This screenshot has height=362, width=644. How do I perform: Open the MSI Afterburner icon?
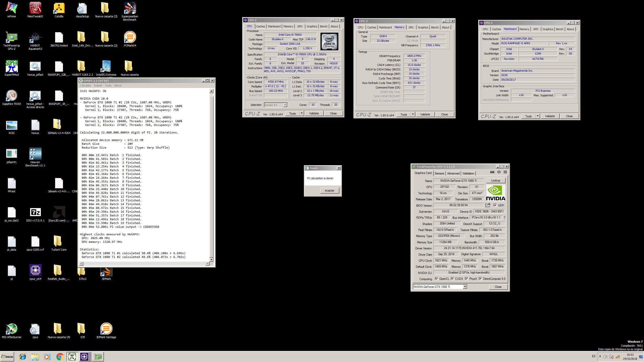12,330
